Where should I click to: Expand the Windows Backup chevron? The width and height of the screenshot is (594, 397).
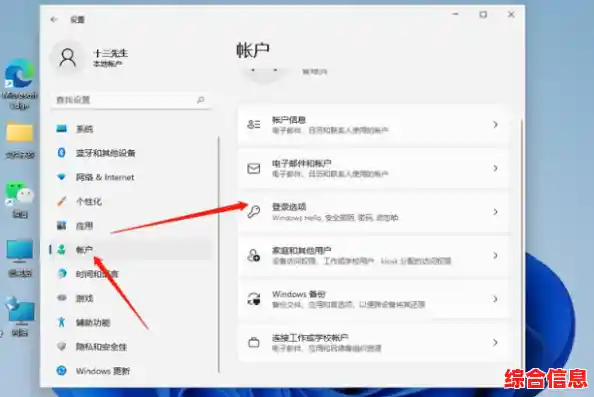tap(495, 299)
